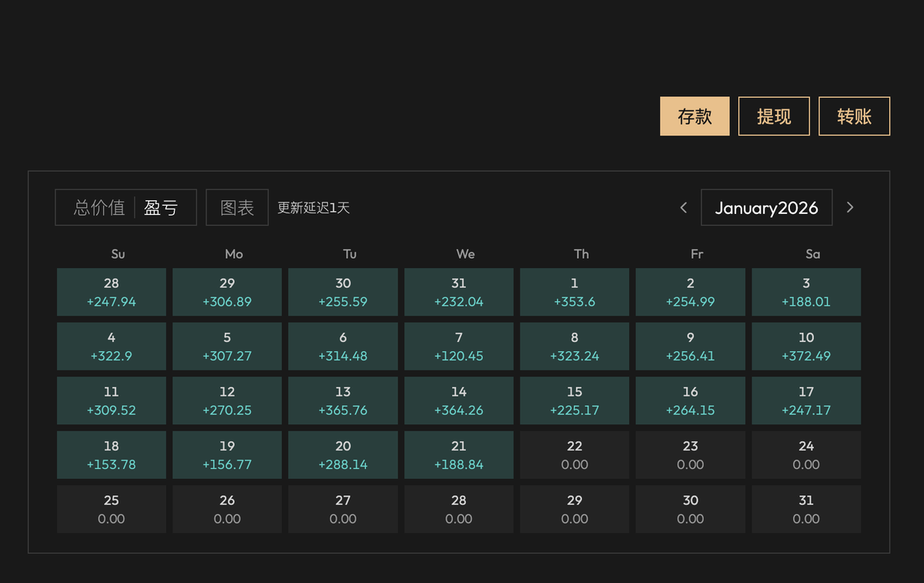Choose day 31 showing +232.04

tap(459, 292)
